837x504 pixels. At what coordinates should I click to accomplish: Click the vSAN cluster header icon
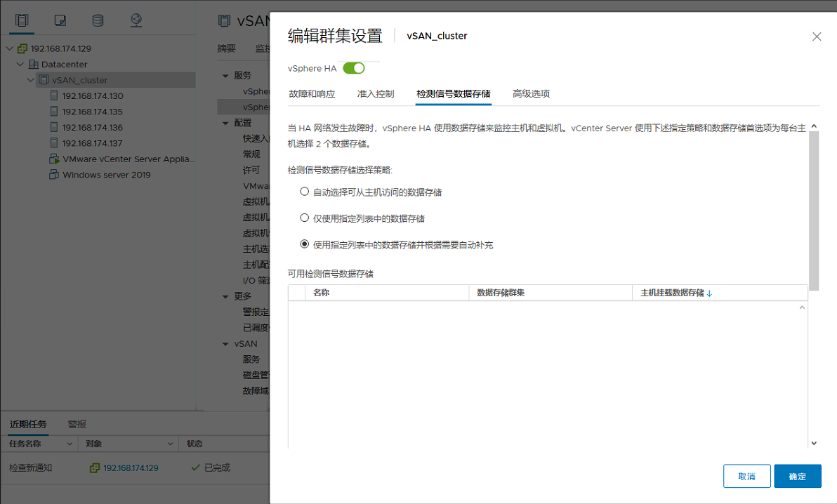pyautogui.click(x=224, y=21)
